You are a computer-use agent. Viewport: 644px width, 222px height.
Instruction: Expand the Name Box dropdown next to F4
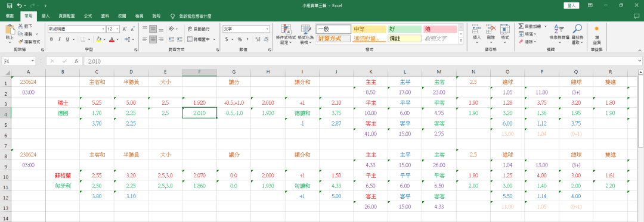[x=32, y=61]
